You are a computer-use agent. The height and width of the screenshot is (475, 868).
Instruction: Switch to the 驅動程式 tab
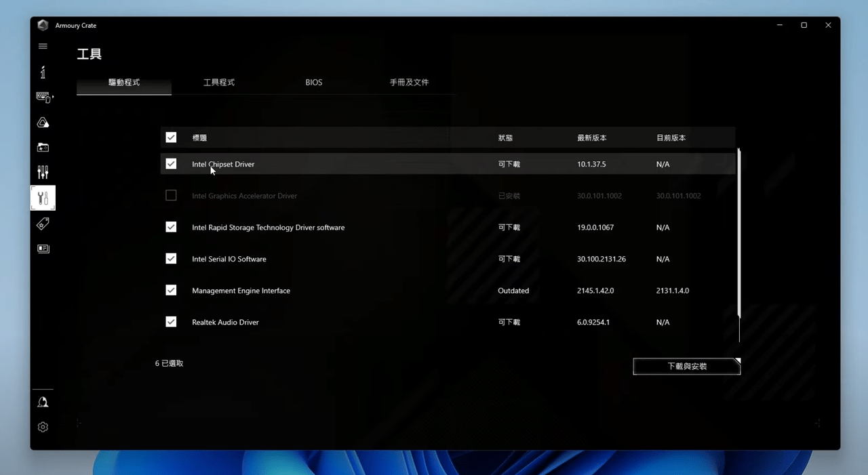[124, 83]
